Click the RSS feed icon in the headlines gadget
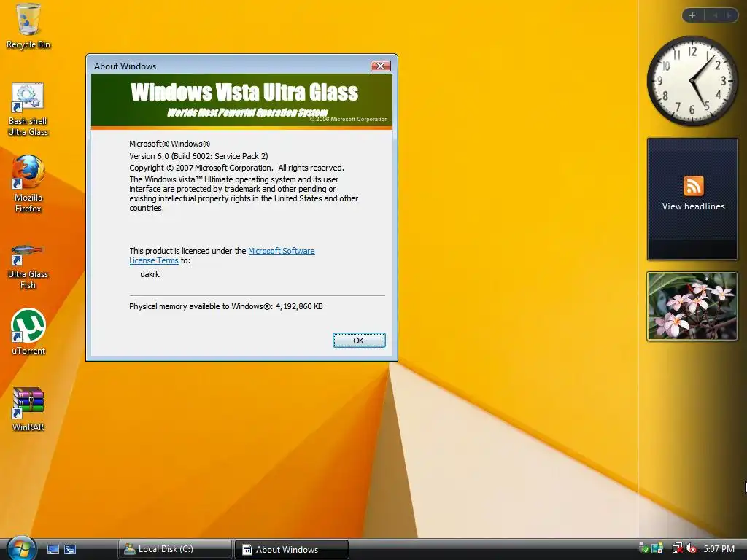The width and height of the screenshot is (747, 560). [693, 186]
